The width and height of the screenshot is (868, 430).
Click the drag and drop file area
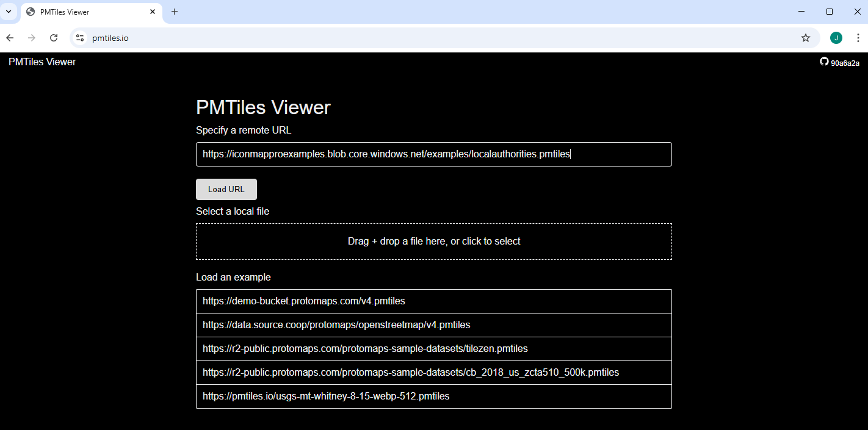click(x=433, y=242)
